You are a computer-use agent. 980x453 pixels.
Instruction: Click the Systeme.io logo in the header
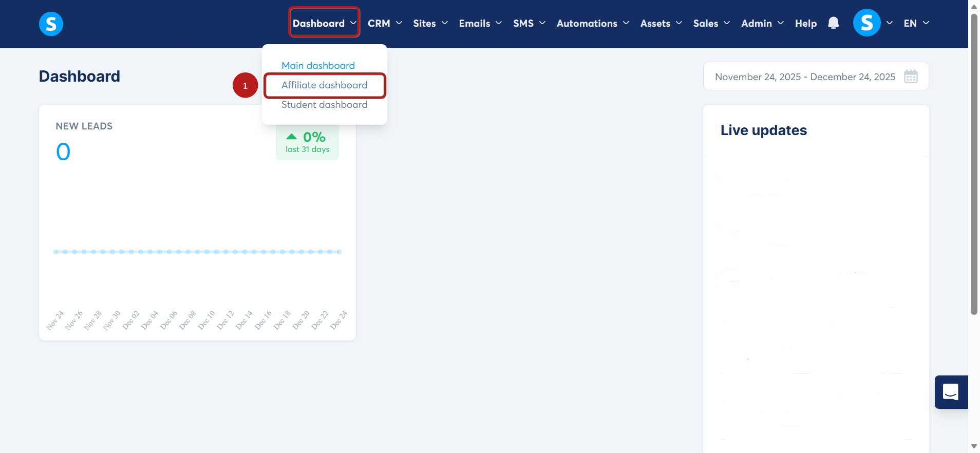coord(51,24)
